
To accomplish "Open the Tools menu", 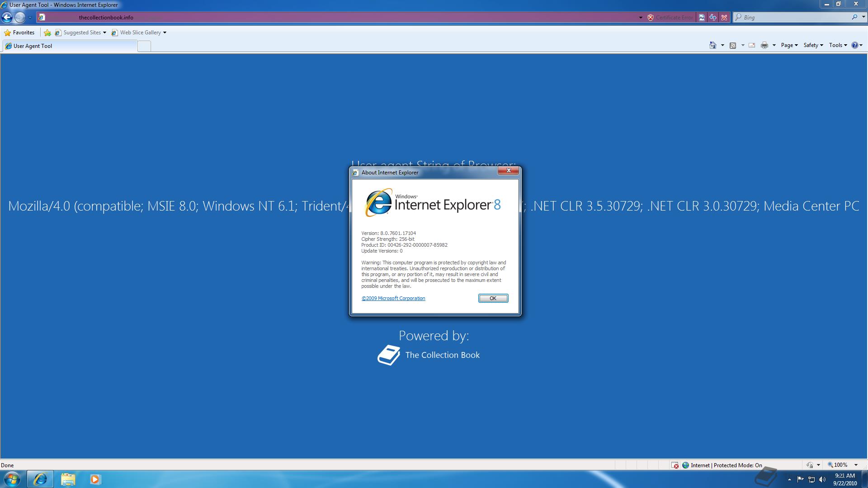I will pyautogui.click(x=838, y=45).
